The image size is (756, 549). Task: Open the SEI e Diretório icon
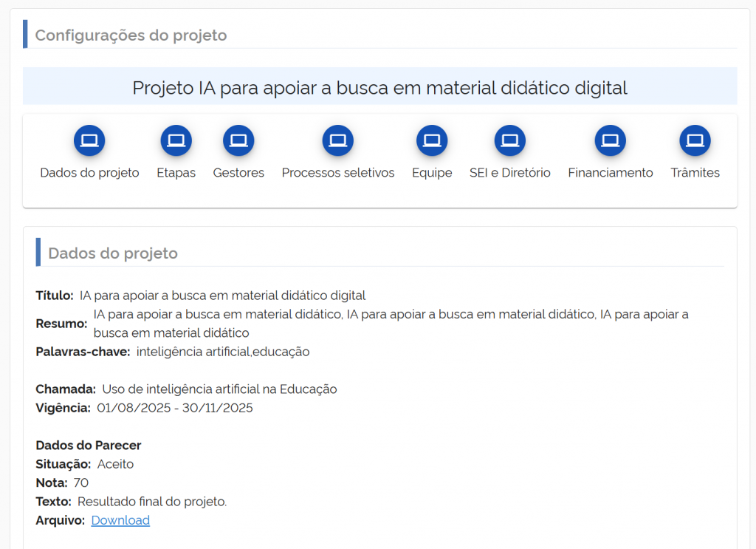click(x=509, y=140)
